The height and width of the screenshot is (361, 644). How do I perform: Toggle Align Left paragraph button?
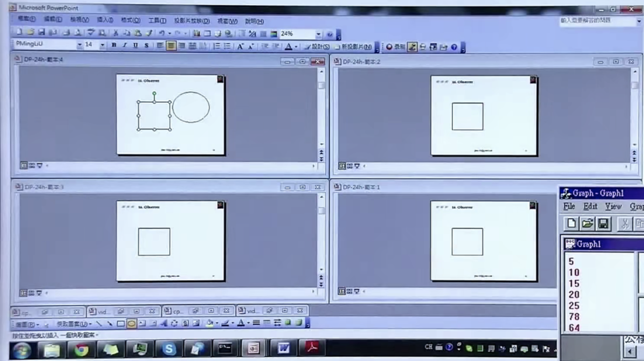pos(160,46)
